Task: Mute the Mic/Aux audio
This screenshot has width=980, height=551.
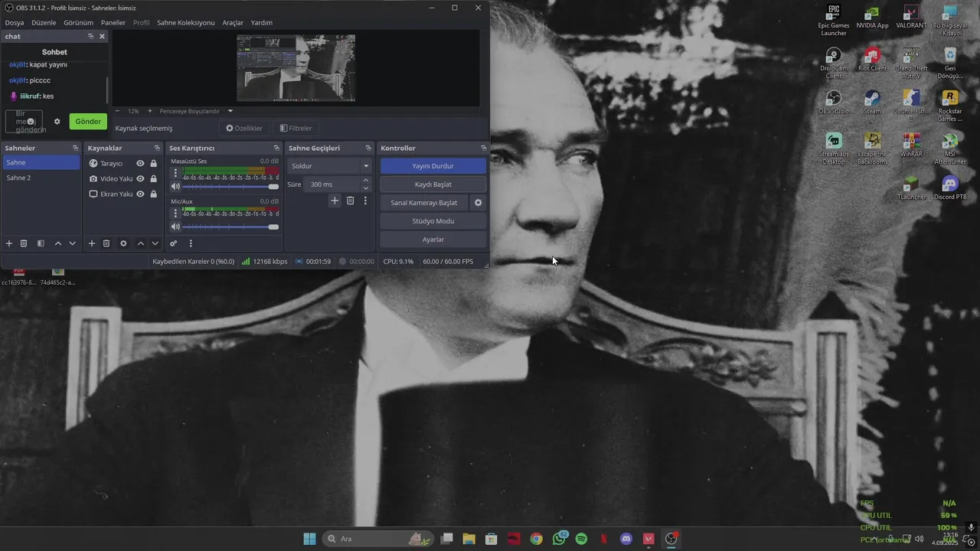Action: tap(175, 227)
